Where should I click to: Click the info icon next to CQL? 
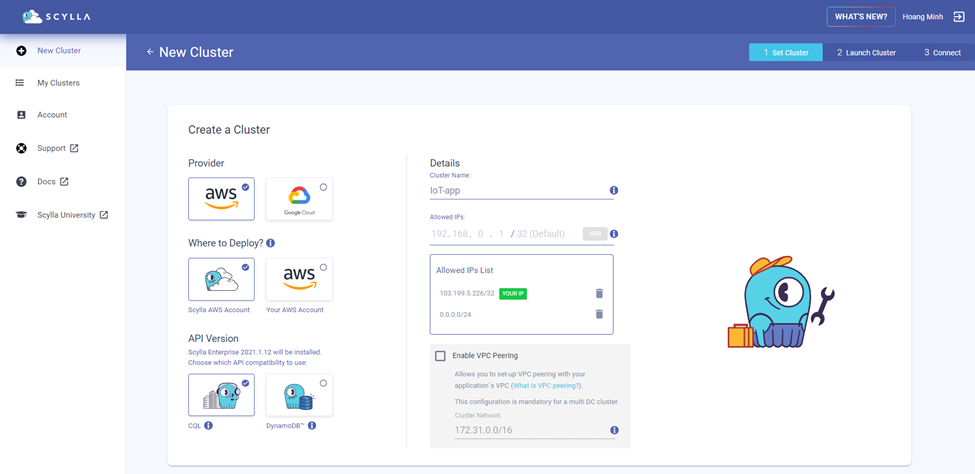click(x=208, y=425)
